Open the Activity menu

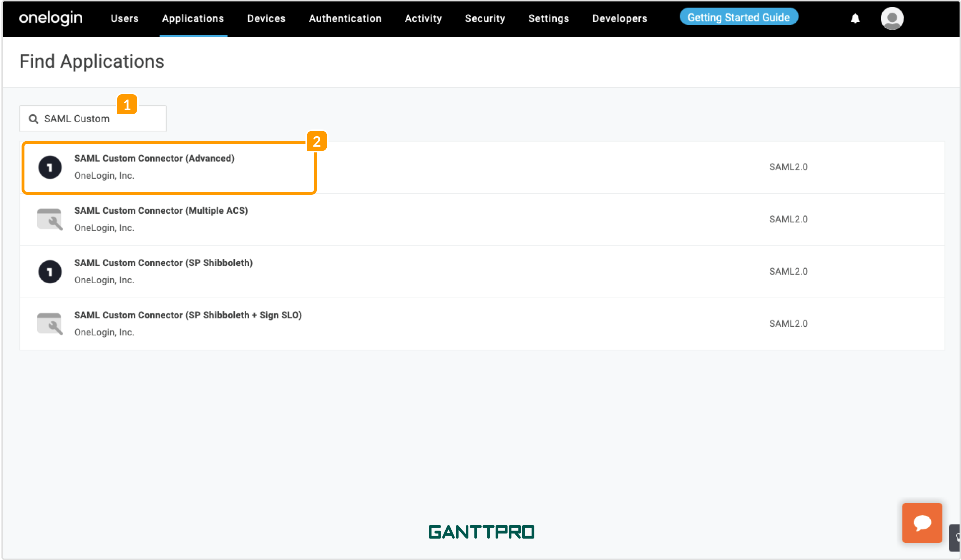pos(423,18)
